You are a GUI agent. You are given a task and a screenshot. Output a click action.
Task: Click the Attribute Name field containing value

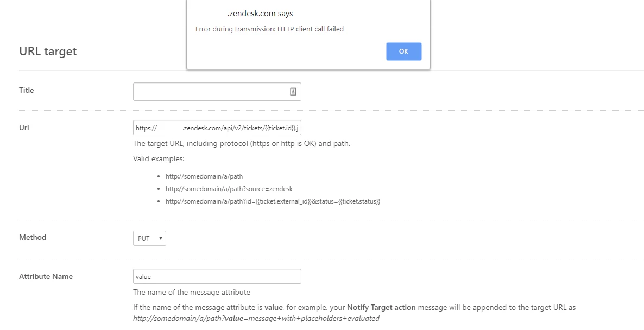point(217,276)
